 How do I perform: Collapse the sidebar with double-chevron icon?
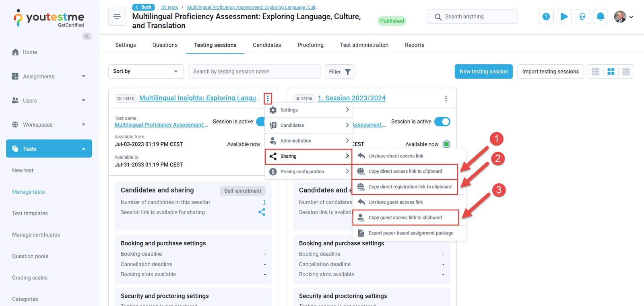click(x=87, y=36)
